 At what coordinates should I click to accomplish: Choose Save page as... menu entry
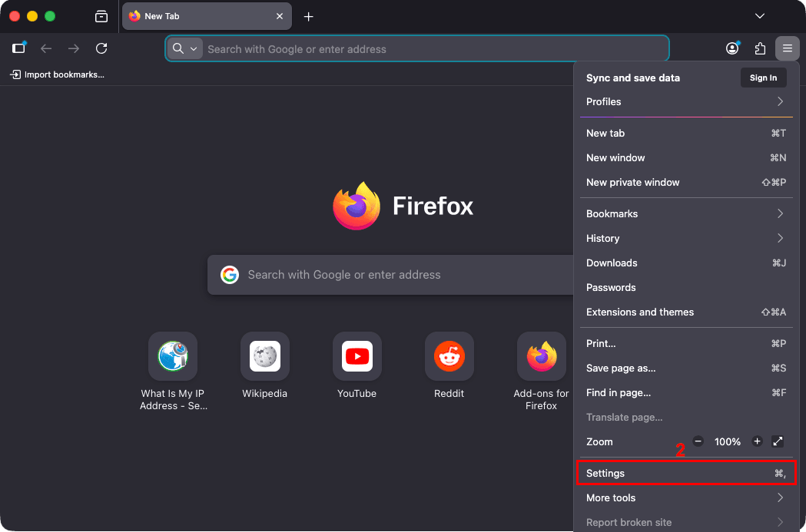click(x=686, y=368)
